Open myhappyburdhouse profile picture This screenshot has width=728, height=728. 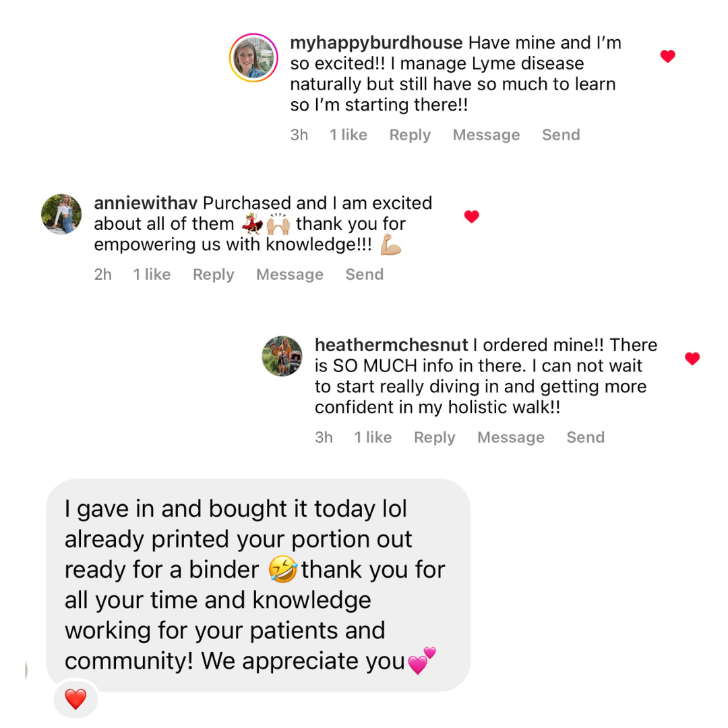coord(253,57)
